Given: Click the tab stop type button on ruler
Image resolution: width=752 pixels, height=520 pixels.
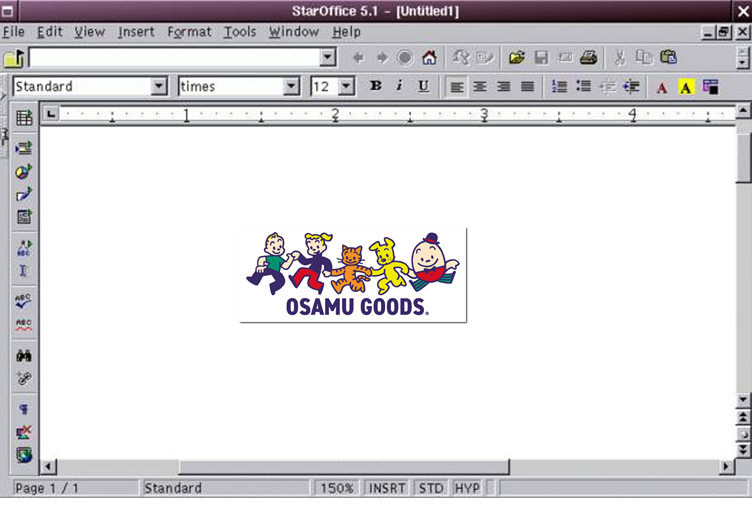Looking at the screenshot, I should [51, 114].
